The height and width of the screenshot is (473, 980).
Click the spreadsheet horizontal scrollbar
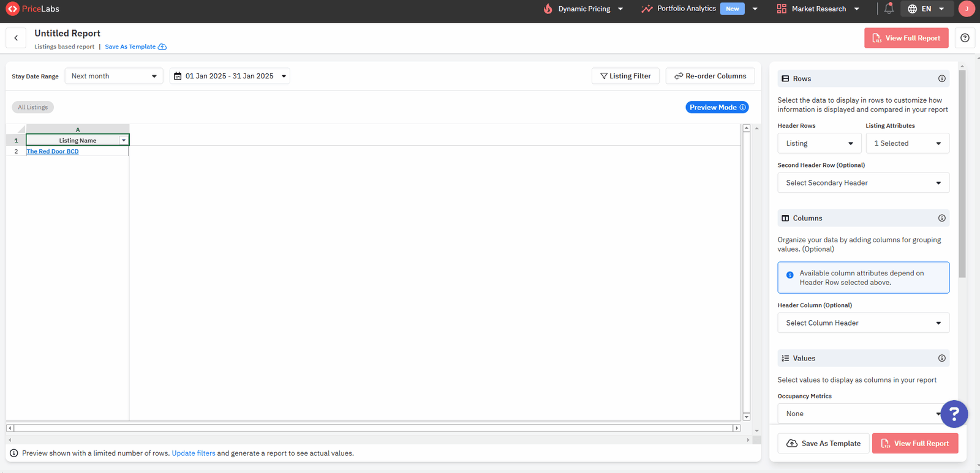point(374,428)
